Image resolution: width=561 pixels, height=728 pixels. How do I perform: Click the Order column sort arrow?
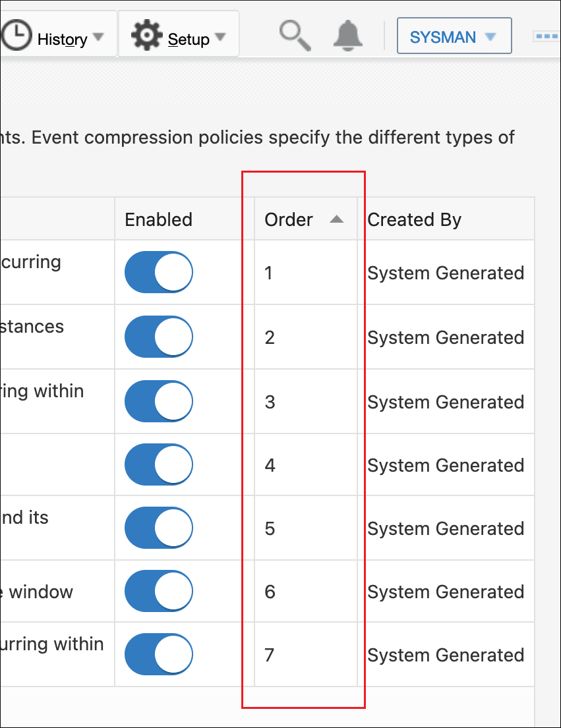tap(336, 219)
